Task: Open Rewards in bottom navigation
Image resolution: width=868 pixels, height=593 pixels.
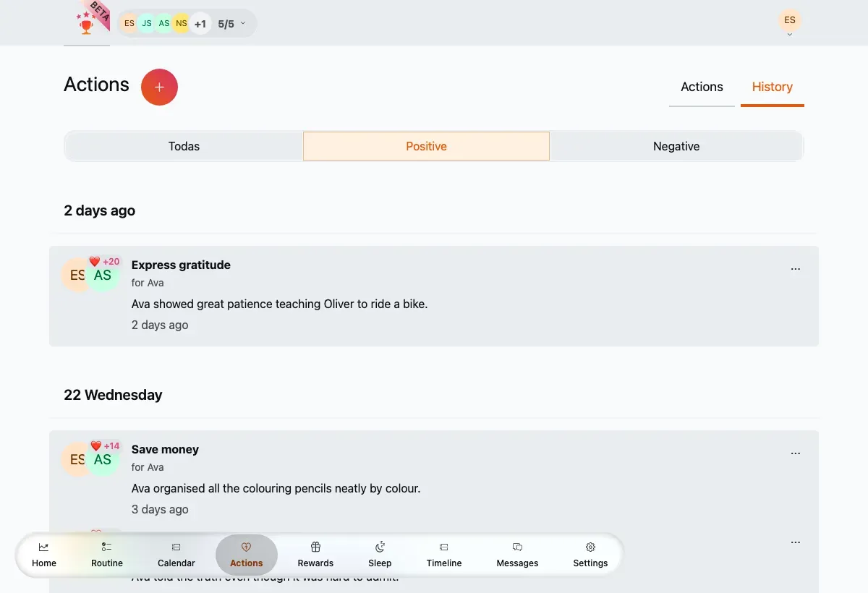Action: 315,555
